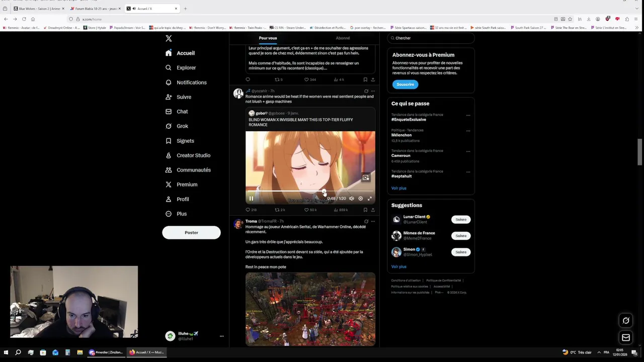This screenshot has width=644, height=362.
Task: Click Grok icon on @yozahir post
Action: (x=366, y=91)
